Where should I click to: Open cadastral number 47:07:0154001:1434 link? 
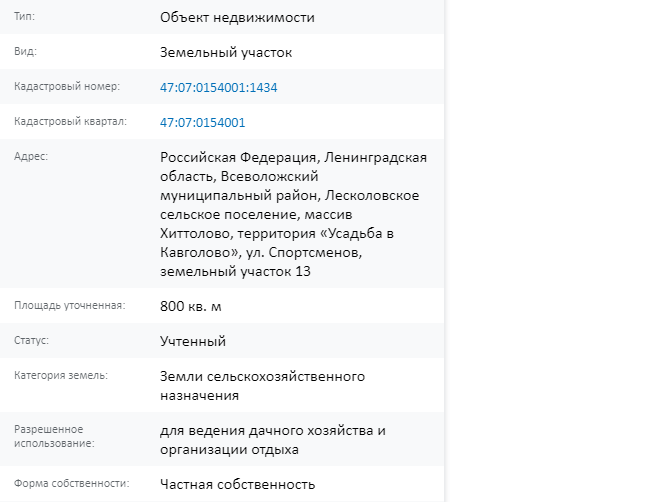click(218, 87)
